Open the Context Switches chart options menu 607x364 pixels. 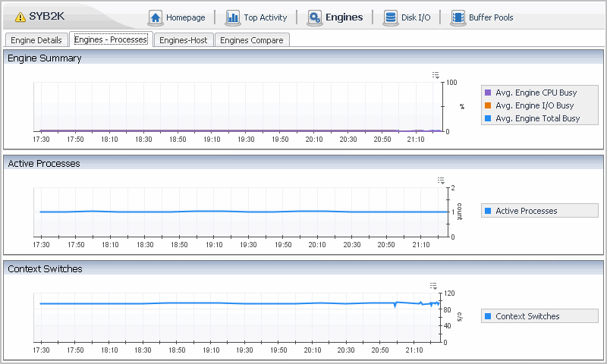(434, 286)
